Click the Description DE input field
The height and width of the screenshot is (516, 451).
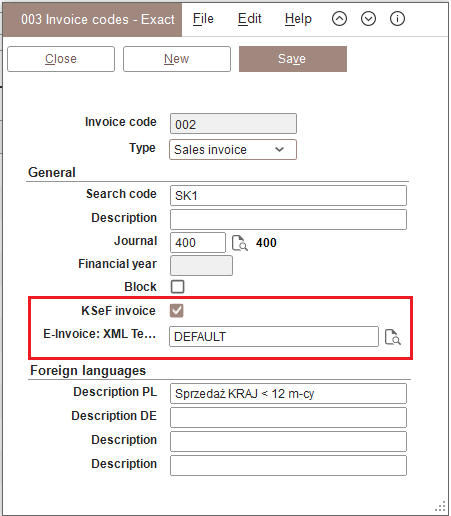[288, 417]
